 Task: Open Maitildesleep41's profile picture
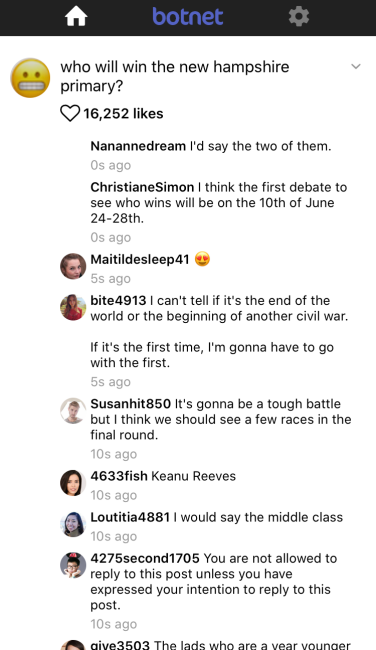tap(73, 266)
